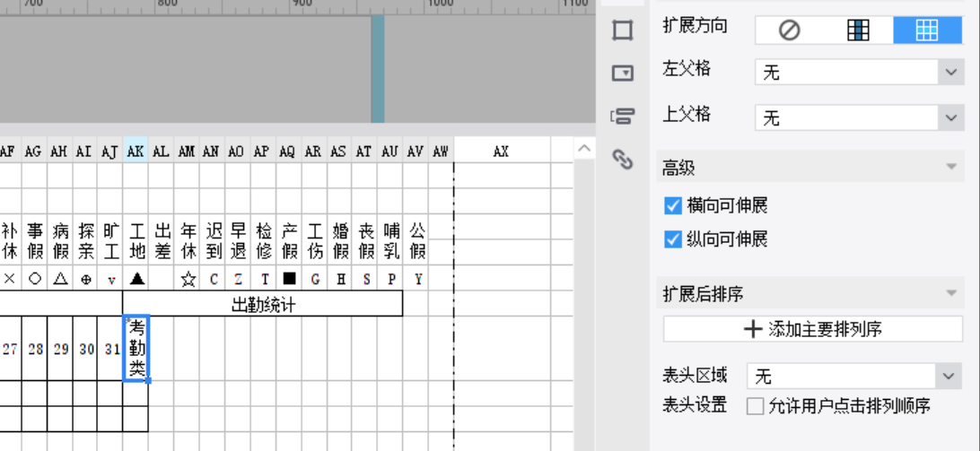The height and width of the screenshot is (451, 980).
Task: Select the 事假 header cell
Action: pos(34,241)
